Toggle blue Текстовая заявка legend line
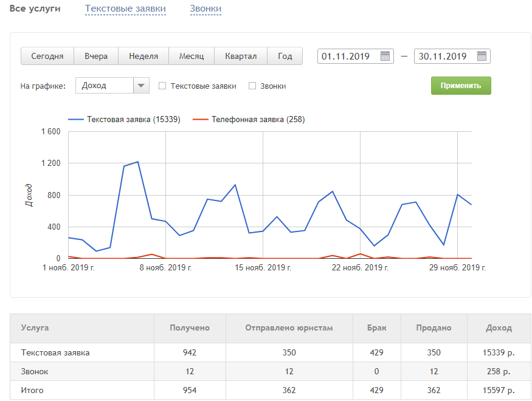532x401 pixels. 125,120
